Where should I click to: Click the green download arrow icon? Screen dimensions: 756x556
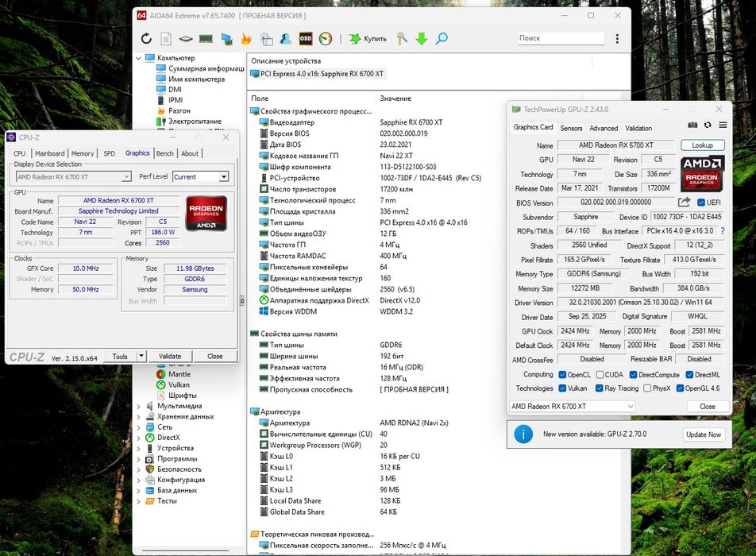[422, 39]
